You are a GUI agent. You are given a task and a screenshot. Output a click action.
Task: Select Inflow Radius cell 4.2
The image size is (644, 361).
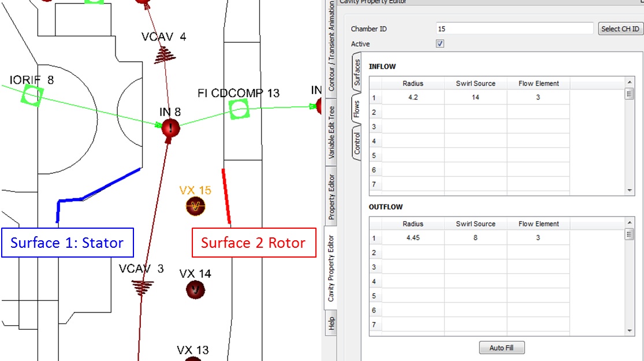point(413,98)
